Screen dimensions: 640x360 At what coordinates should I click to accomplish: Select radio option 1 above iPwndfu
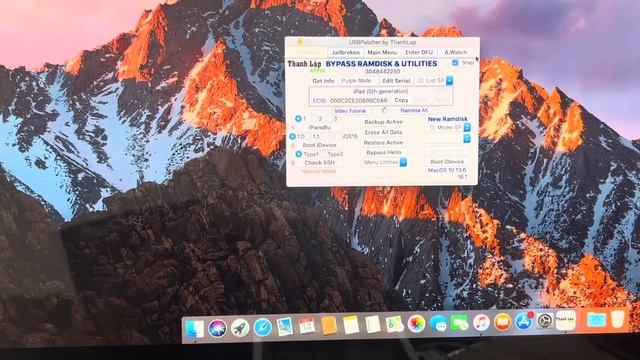tap(298, 118)
